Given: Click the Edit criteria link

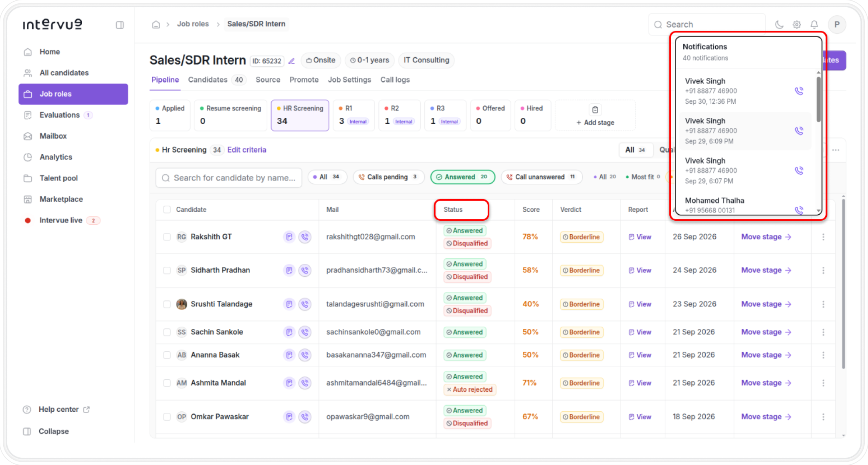Looking at the screenshot, I should (247, 150).
